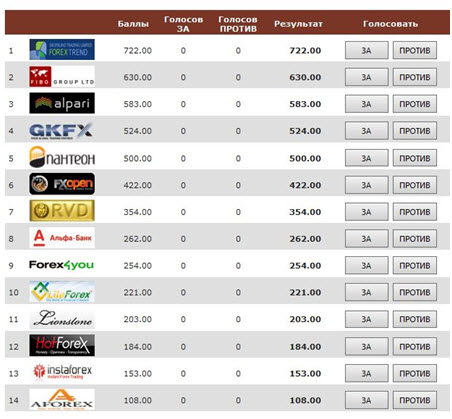Click the Forex4you logo
This screenshot has height=419, width=452.
62,265
